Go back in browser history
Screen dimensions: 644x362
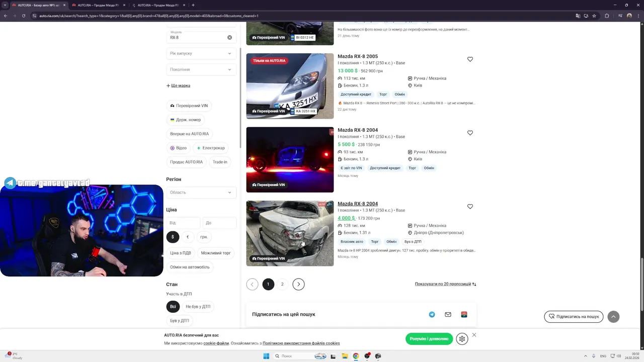(x=6, y=16)
